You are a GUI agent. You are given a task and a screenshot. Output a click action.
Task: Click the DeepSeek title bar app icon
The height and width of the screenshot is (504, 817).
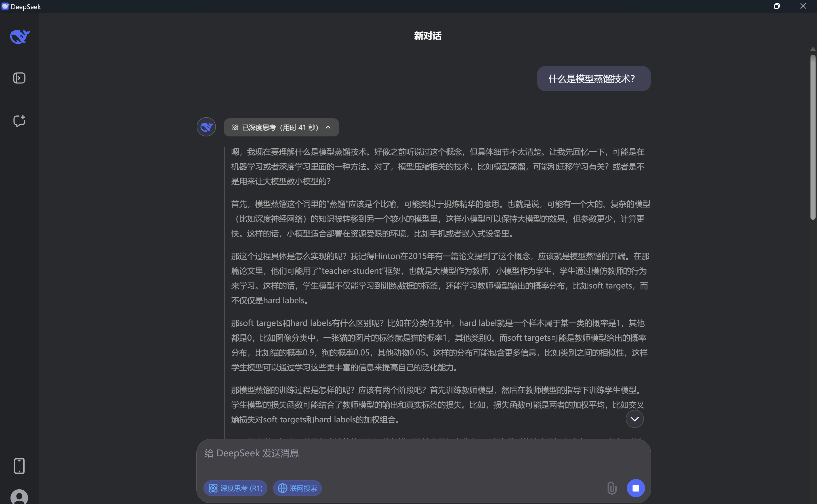coord(5,6)
